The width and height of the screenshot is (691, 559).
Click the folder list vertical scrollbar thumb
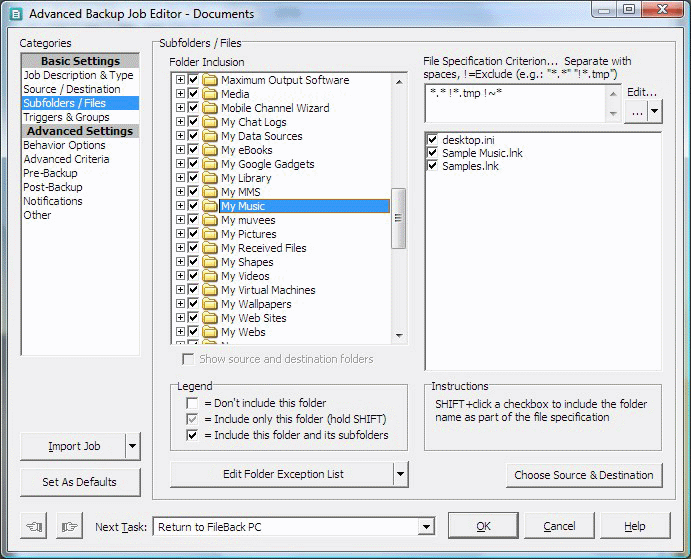[398, 219]
